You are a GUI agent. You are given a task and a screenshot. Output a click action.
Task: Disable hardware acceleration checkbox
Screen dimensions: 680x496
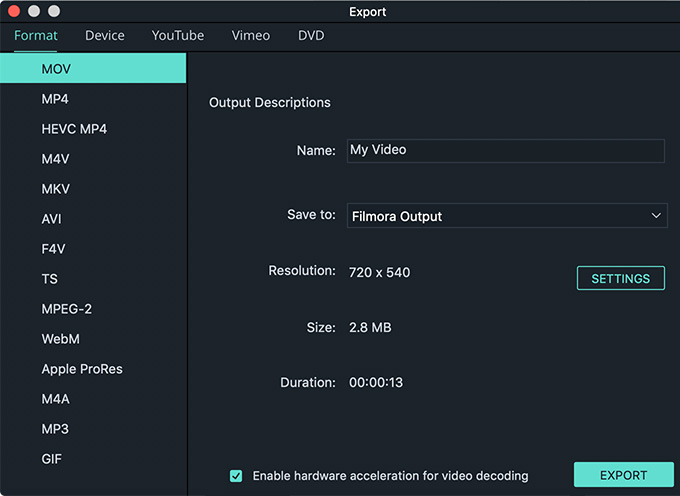coord(236,476)
